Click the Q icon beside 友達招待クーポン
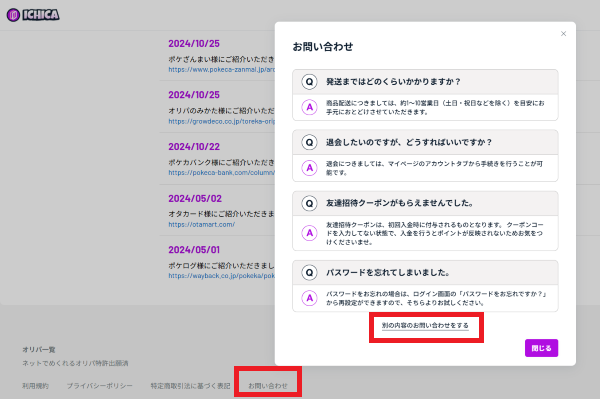Image resolution: width=600 pixels, height=399 pixels. pyautogui.click(x=309, y=203)
